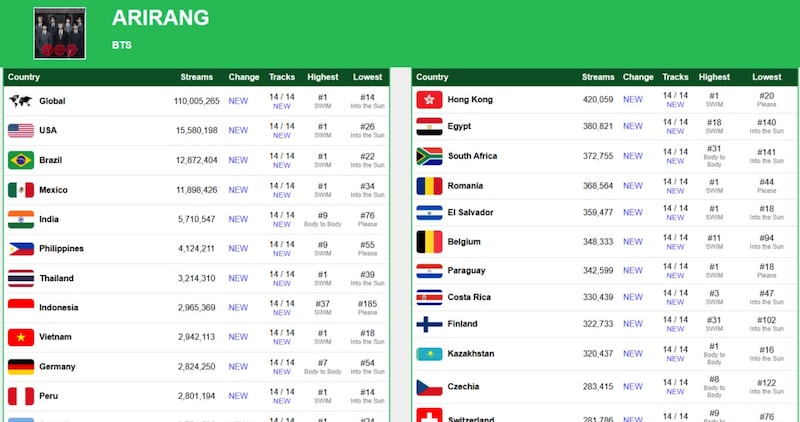This screenshot has width=800, height=422.
Task: Select the Kazakhstan flag icon
Action: pos(429,353)
